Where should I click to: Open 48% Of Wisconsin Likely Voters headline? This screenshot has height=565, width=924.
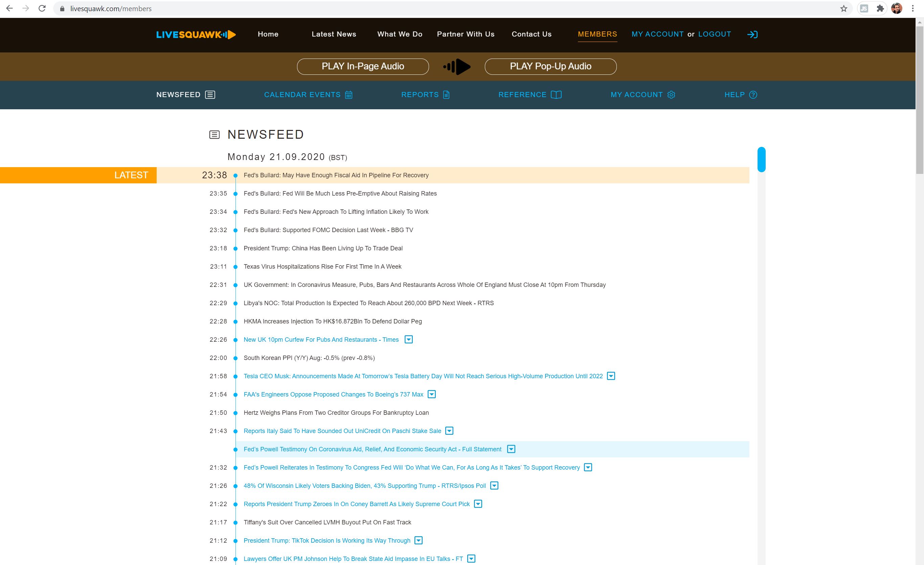click(x=364, y=486)
